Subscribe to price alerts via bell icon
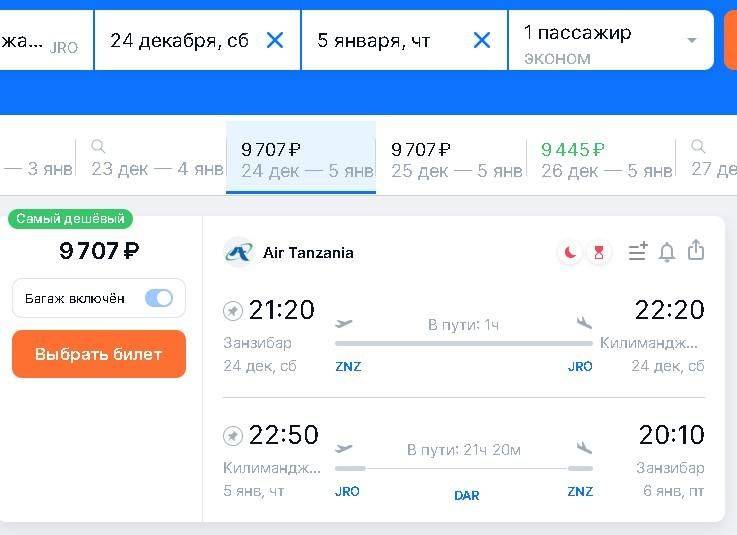 (x=667, y=253)
